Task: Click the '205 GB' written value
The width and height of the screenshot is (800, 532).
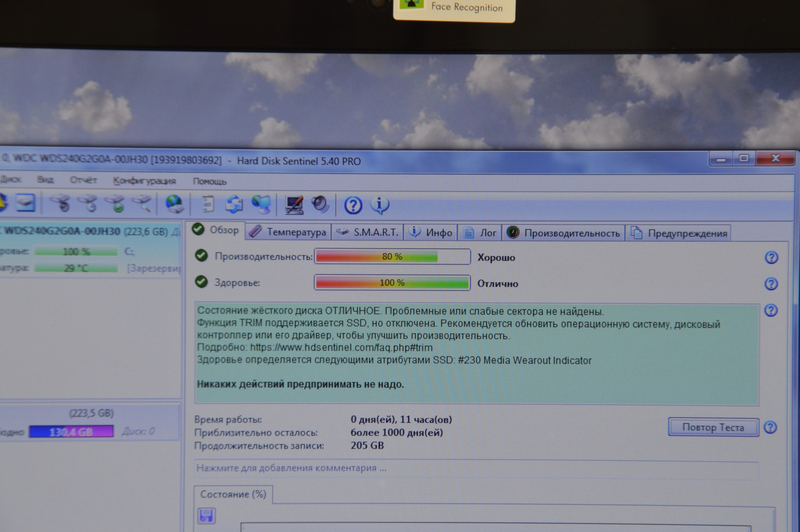Action: point(367,445)
